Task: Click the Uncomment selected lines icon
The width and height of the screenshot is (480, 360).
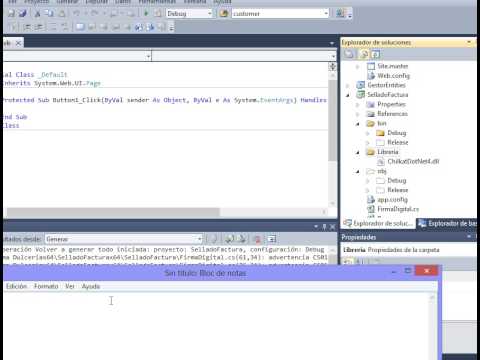Action: tap(65, 27)
